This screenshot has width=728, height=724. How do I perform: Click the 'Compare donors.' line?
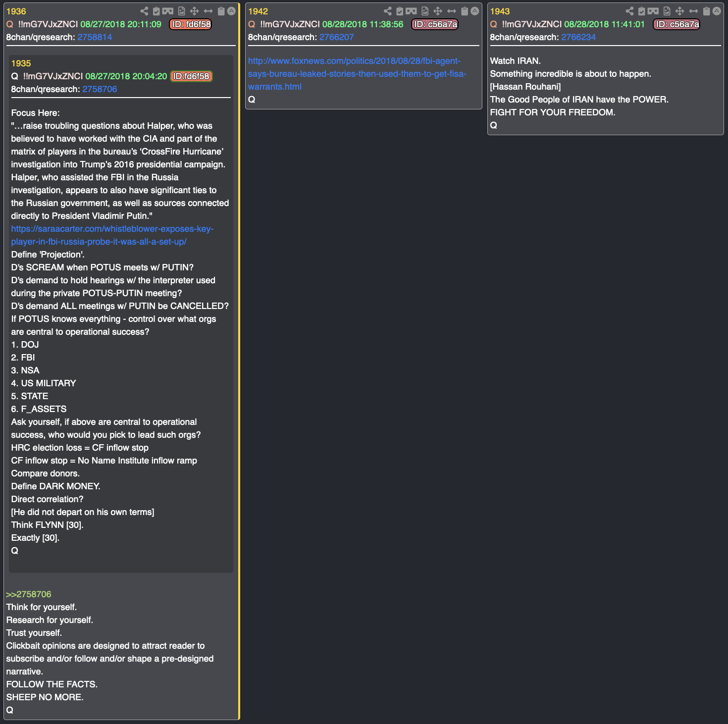[45, 473]
